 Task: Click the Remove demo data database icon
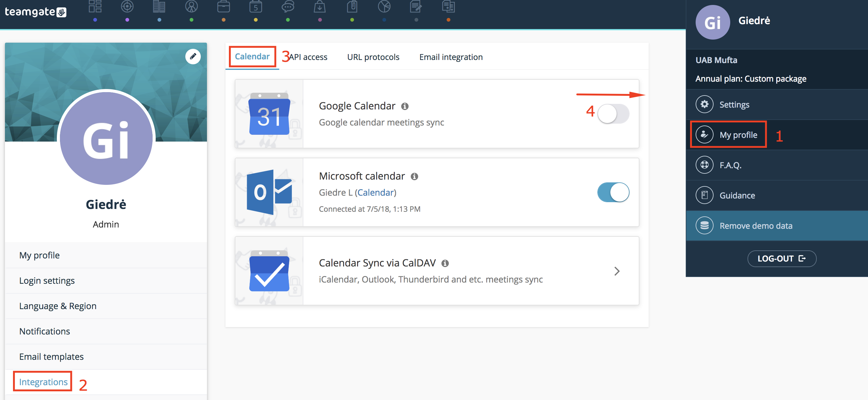pyautogui.click(x=704, y=225)
